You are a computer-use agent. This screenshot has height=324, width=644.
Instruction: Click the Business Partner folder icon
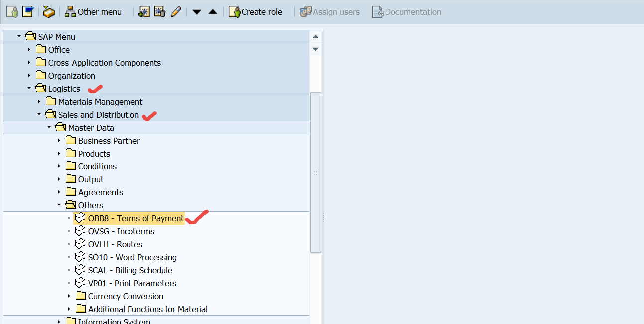click(71, 140)
